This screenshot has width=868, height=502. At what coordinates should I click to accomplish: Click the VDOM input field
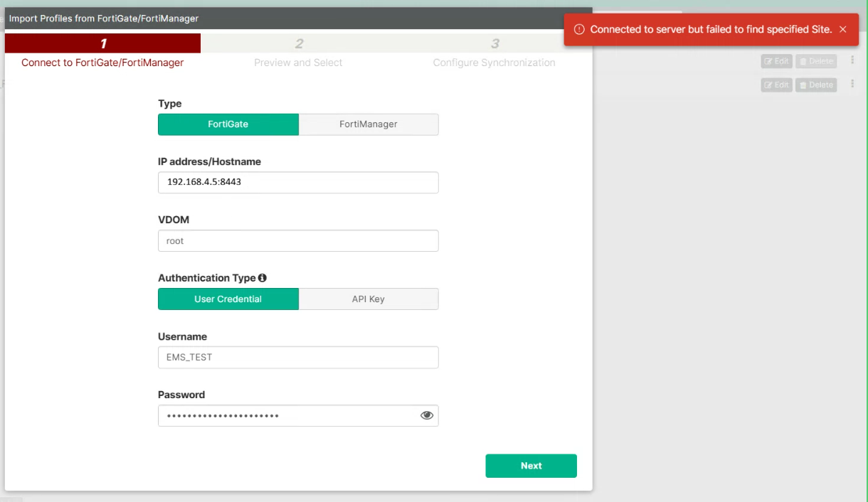(x=298, y=241)
